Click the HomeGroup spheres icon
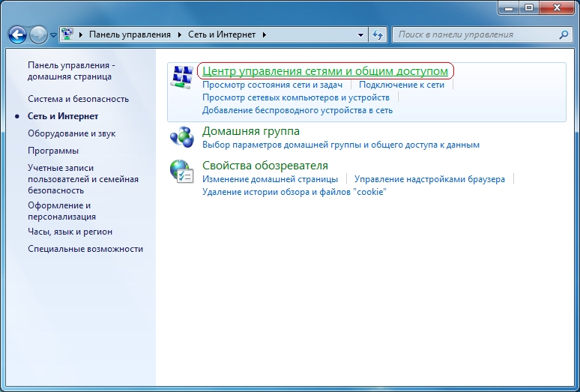Viewport: 580px width, 392px height. point(181,137)
